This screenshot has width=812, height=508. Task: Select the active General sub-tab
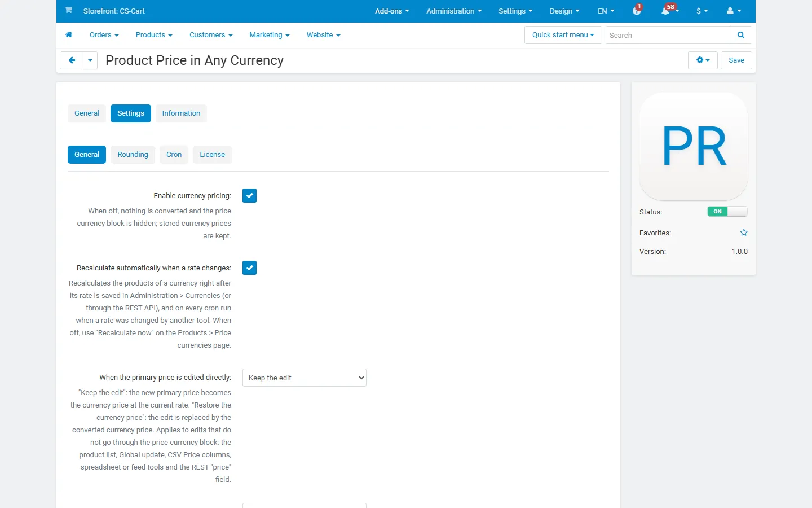tap(87, 155)
